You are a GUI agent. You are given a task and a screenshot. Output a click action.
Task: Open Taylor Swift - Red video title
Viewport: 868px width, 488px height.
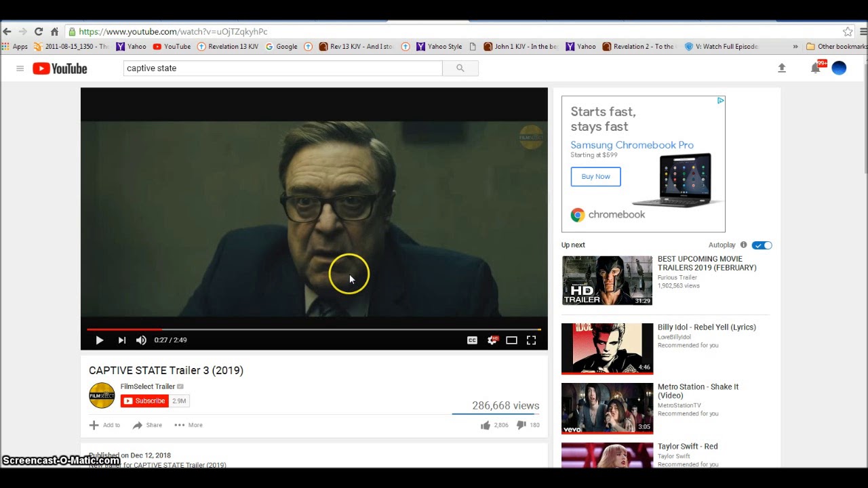(688, 447)
